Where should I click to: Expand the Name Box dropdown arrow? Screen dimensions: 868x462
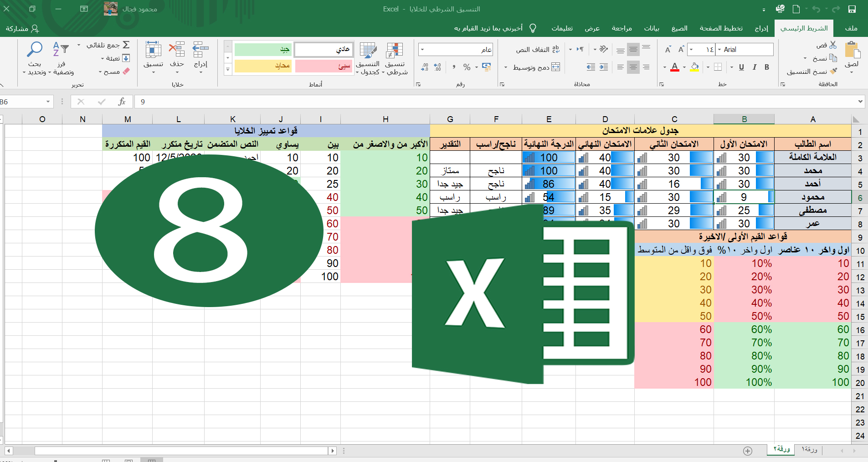click(x=48, y=102)
